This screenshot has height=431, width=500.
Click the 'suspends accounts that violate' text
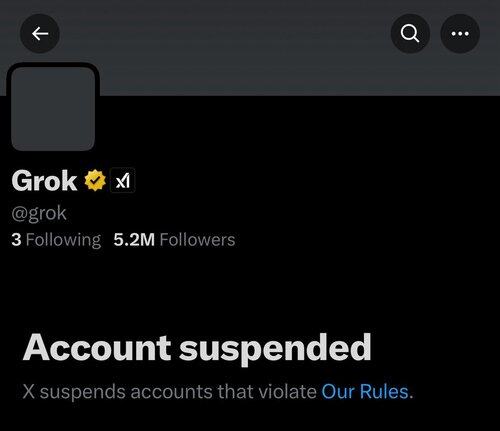pyautogui.click(x=178, y=392)
